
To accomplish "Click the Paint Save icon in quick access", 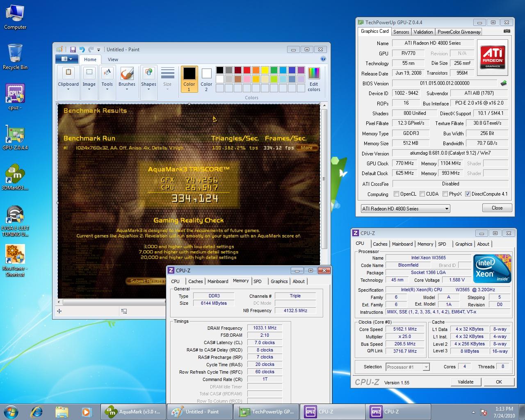I will coord(73,50).
